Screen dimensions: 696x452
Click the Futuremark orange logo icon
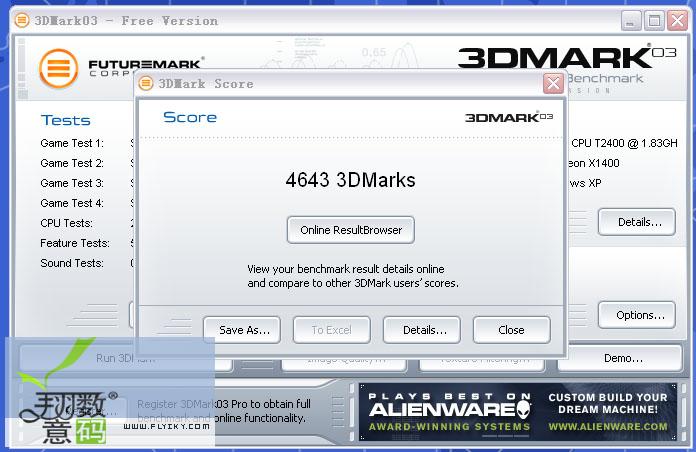pos(59,68)
